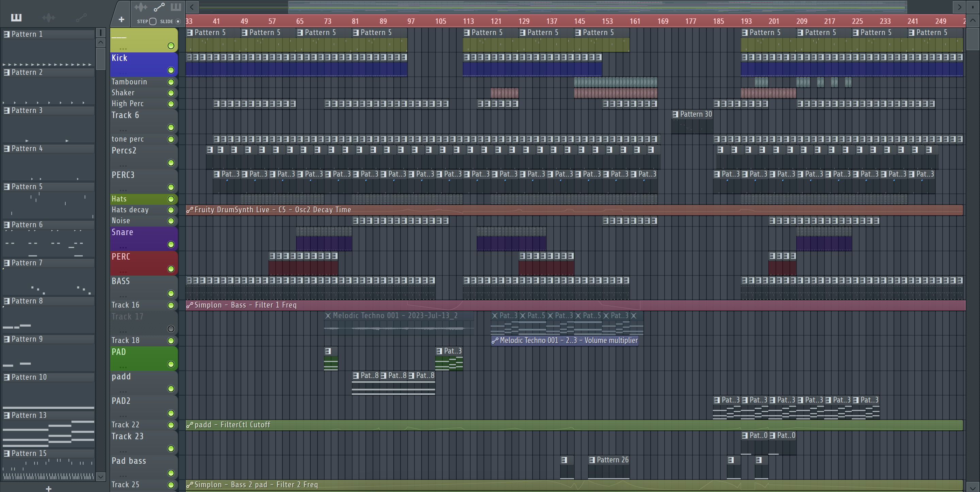
Task: Click the plus button above the track headers
Action: (121, 19)
